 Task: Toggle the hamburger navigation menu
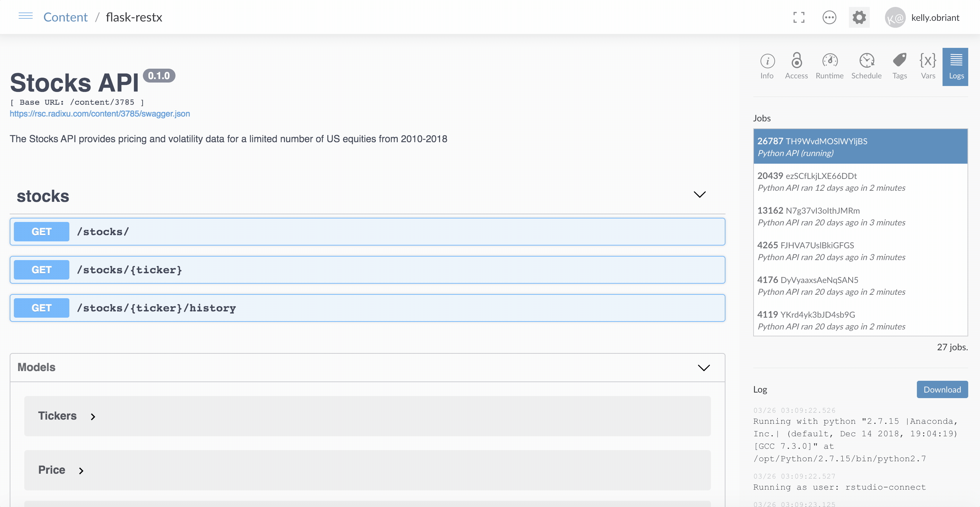point(26,16)
